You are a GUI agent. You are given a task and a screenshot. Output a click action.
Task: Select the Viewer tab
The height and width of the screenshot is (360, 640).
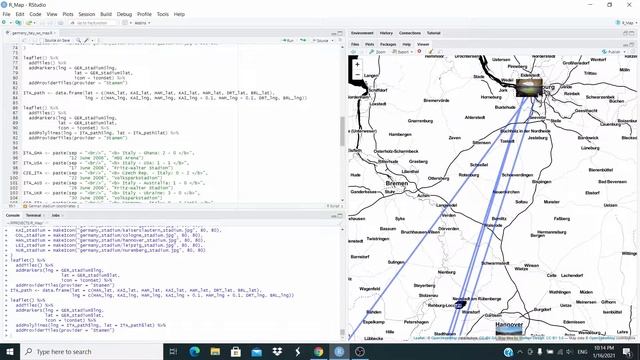click(423, 44)
